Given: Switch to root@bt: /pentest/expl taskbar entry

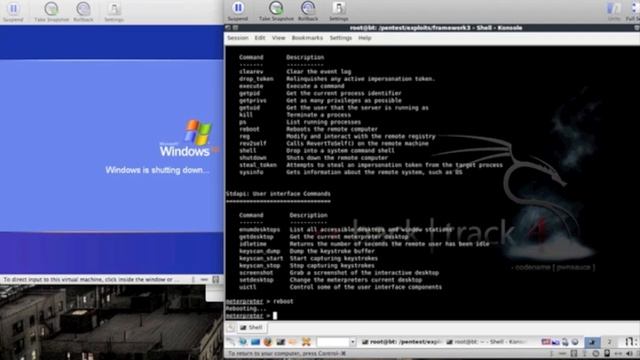Looking at the screenshot, I should [402, 342].
